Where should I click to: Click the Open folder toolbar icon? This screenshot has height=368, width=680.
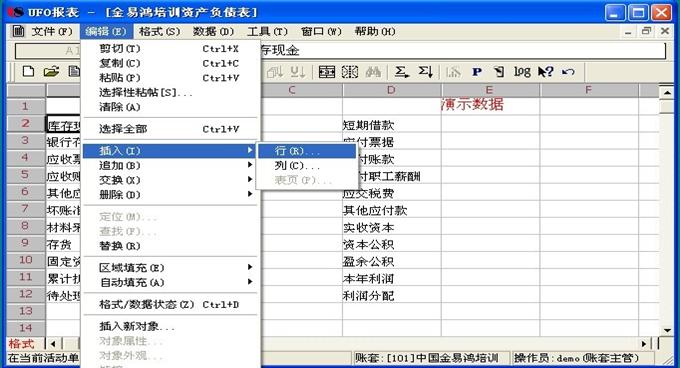(51, 72)
